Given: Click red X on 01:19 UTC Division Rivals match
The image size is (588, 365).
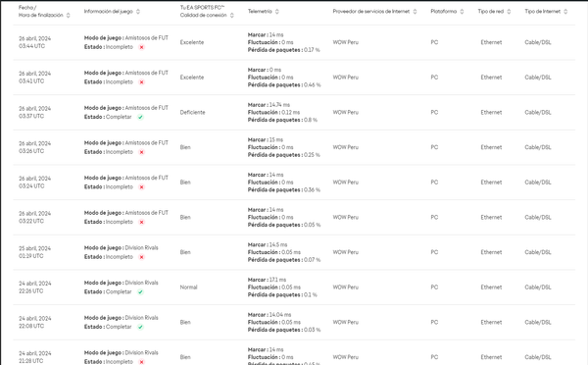Looking at the screenshot, I should [141, 257].
